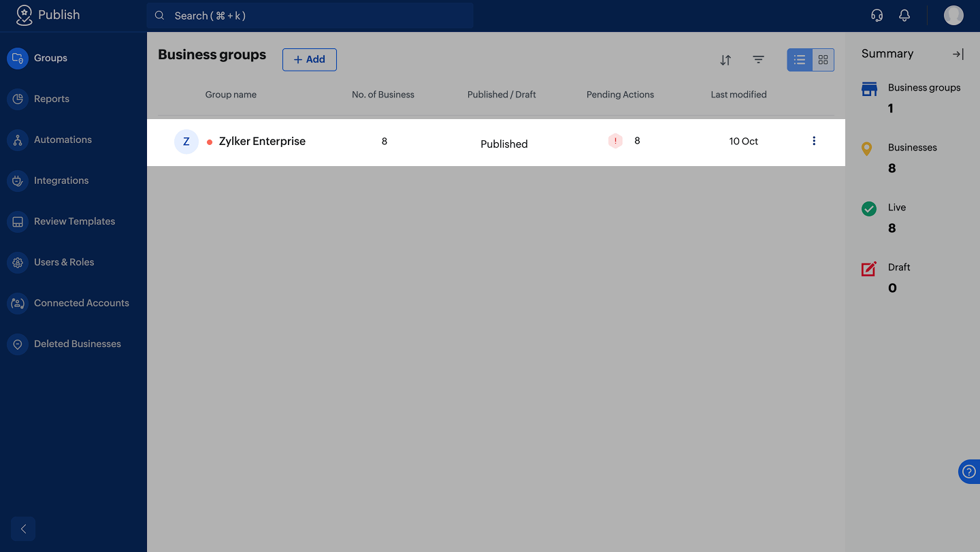
Task: Click the pending actions warning icon
Action: (615, 141)
